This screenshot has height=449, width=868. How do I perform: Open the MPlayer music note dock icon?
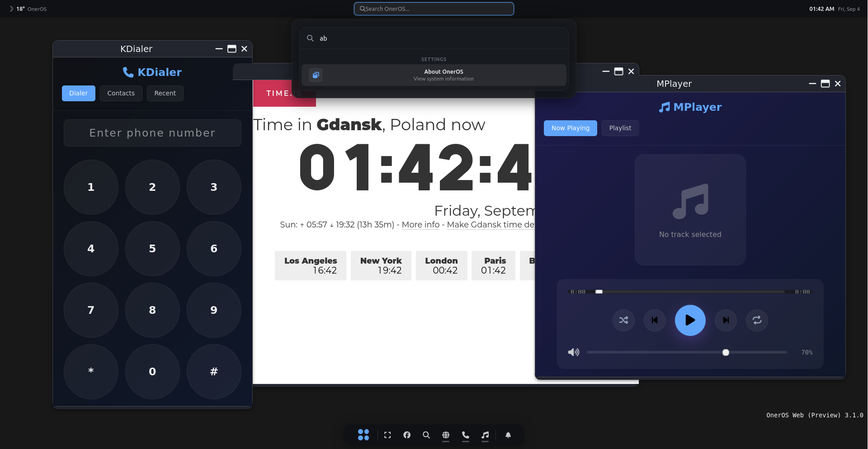(x=485, y=435)
